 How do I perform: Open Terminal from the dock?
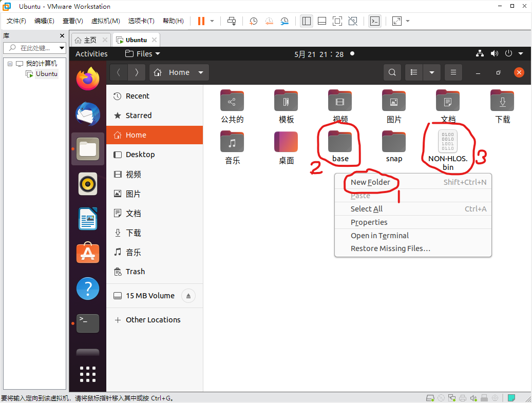click(88, 323)
